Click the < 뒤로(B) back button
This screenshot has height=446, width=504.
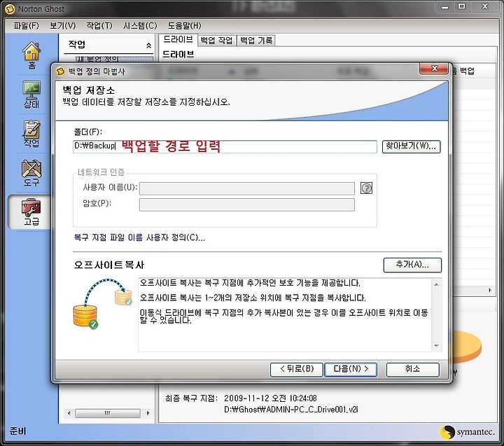click(296, 369)
